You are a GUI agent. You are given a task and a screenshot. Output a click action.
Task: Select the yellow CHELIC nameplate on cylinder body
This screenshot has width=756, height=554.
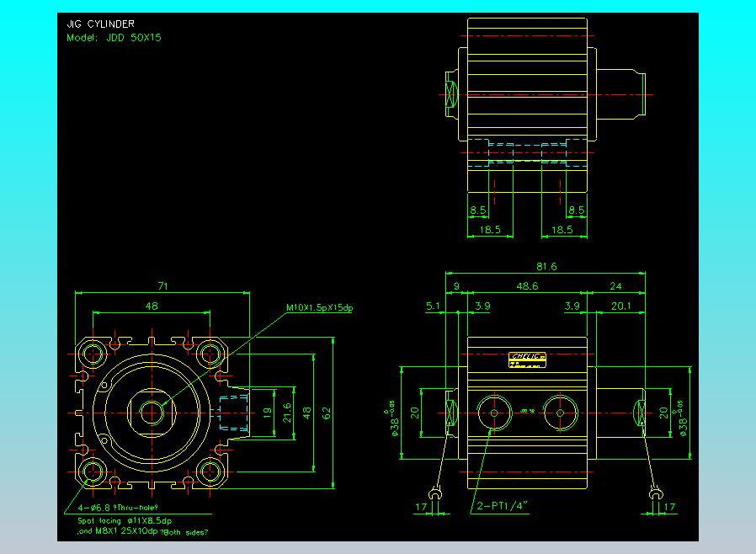click(527, 360)
